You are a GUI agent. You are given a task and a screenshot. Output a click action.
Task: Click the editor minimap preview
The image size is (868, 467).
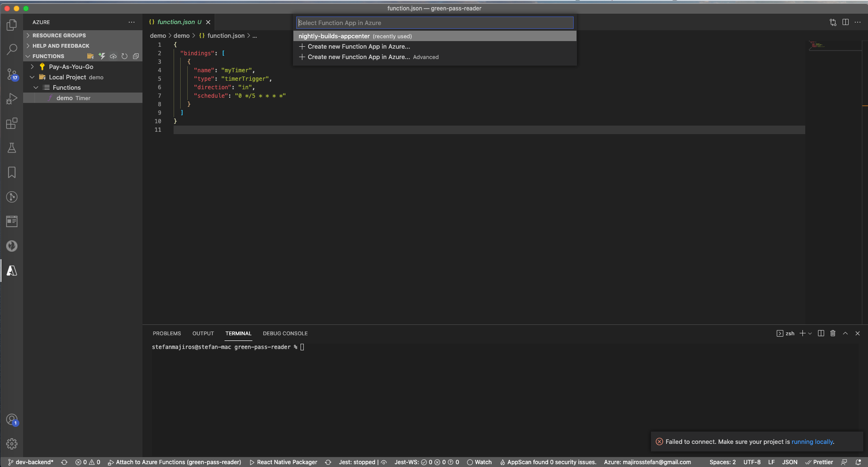pos(835,45)
